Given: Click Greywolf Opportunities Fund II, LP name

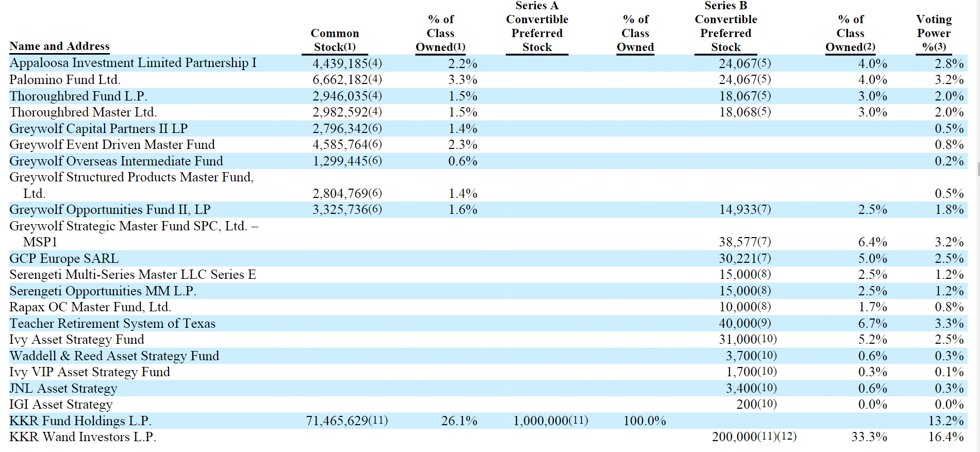Looking at the screenshot, I should (x=110, y=210).
